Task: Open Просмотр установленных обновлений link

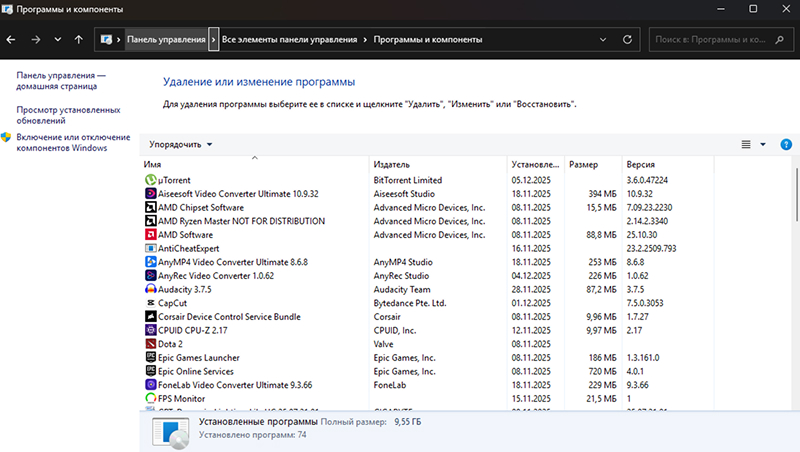Action: pos(68,115)
